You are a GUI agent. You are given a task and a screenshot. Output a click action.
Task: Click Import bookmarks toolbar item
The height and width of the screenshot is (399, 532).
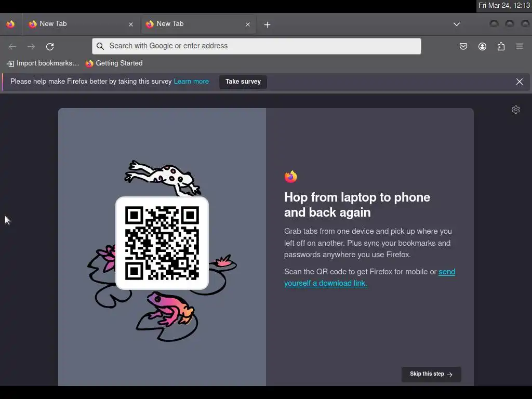click(x=43, y=63)
